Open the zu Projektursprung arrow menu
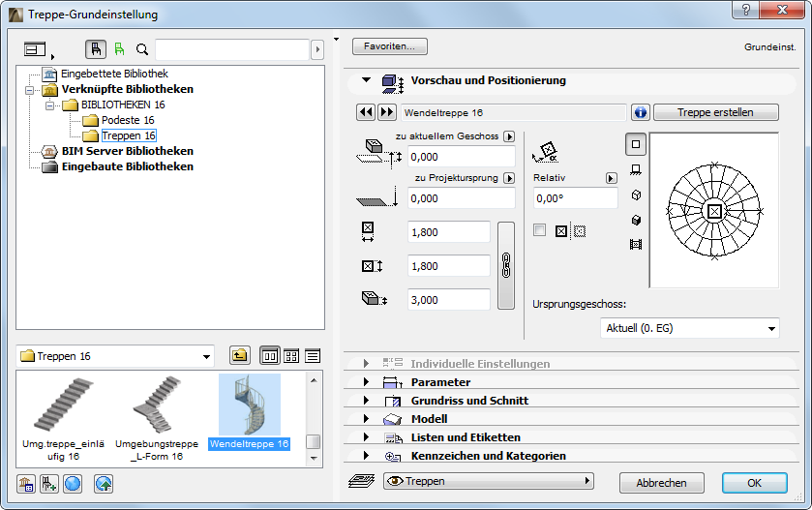Image resolution: width=812 pixels, height=510 pixels. (509, 178)
